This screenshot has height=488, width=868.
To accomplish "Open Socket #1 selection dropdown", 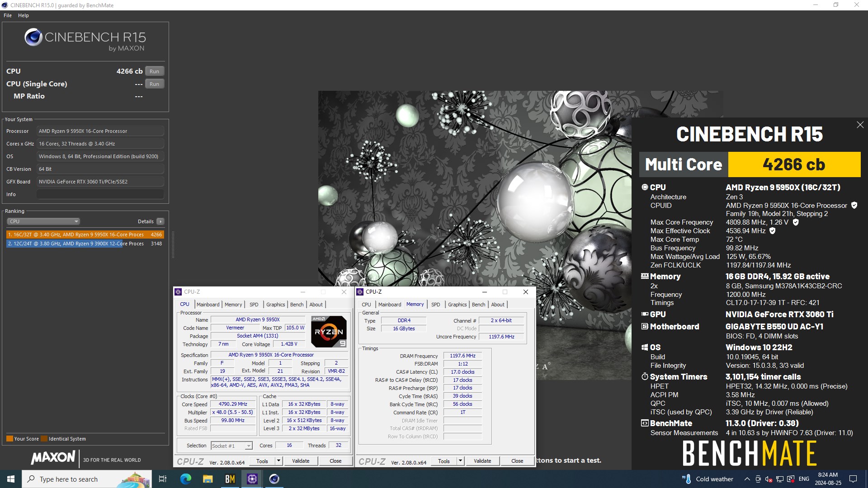I will pyautogui.click(x=231, y=446).
